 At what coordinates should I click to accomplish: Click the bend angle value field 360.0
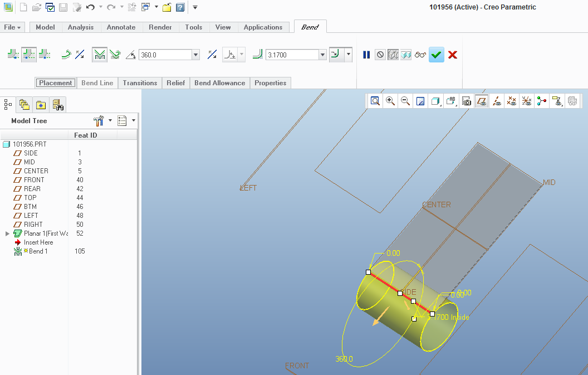point(165,55)
